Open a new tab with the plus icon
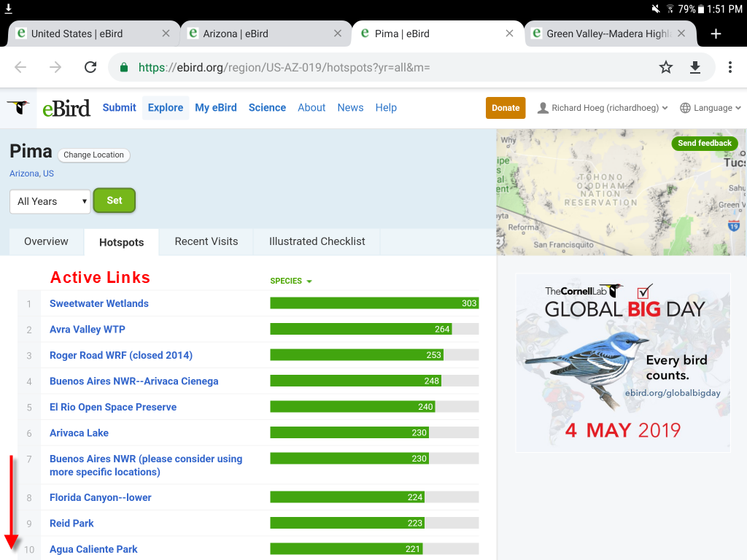The width and height of the screenshot is (747, 560). (x=716, y=34)
